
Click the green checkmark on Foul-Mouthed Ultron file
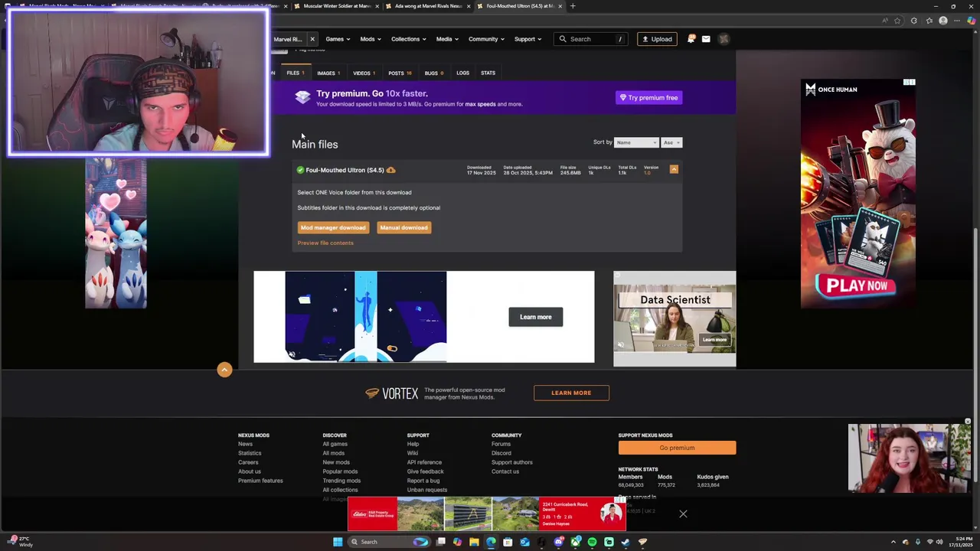point(300,170)
